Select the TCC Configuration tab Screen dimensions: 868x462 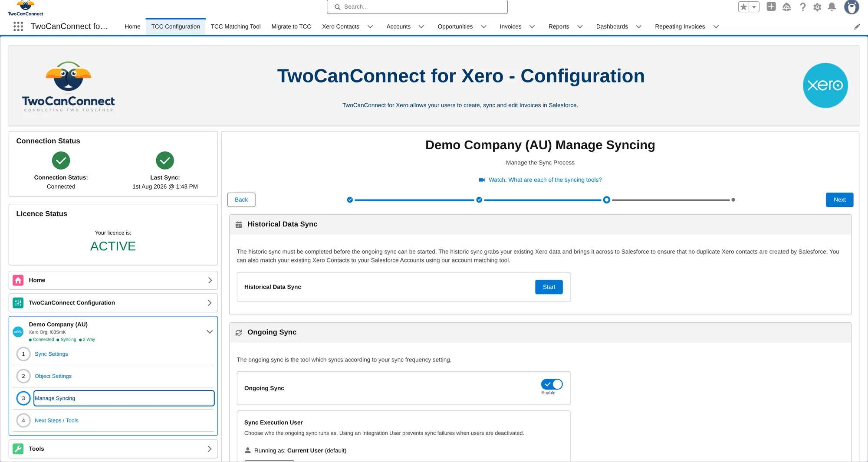click(x=175, y=26)
